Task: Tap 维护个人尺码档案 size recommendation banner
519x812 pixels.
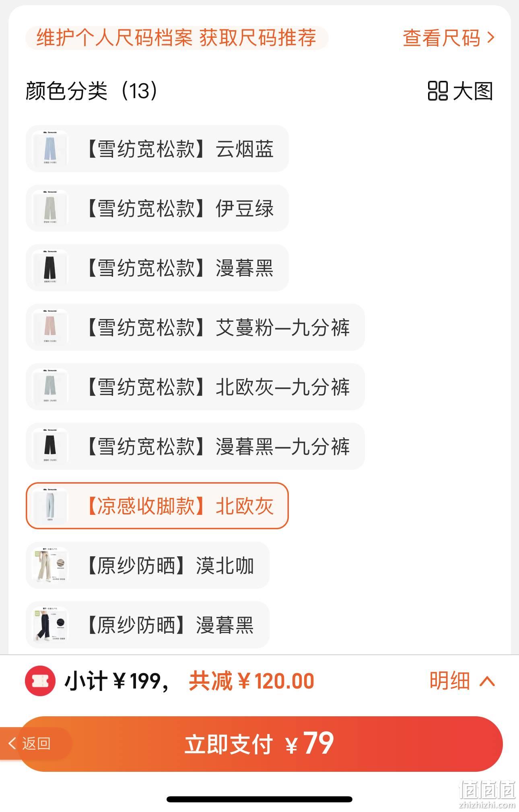Action: (x=177, y=38)
